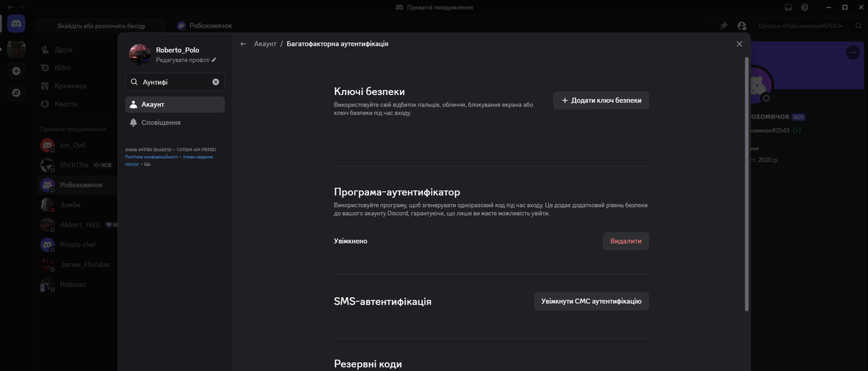This screenshot has width=868, height=371.
Task: Click the Зомби avatar in the DM list
Action: [x=47, y=205]
